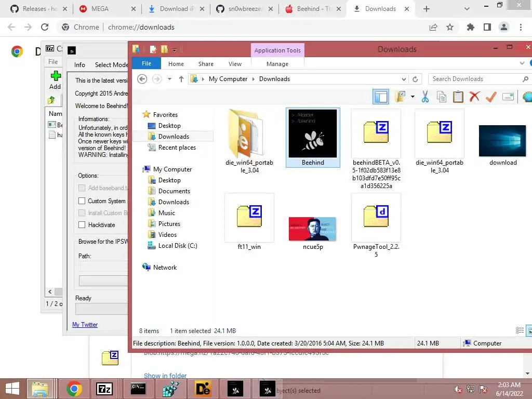Open Command Prompt from the taskbar
Viewport: 532px width, 399px height.
pos(138,389)
